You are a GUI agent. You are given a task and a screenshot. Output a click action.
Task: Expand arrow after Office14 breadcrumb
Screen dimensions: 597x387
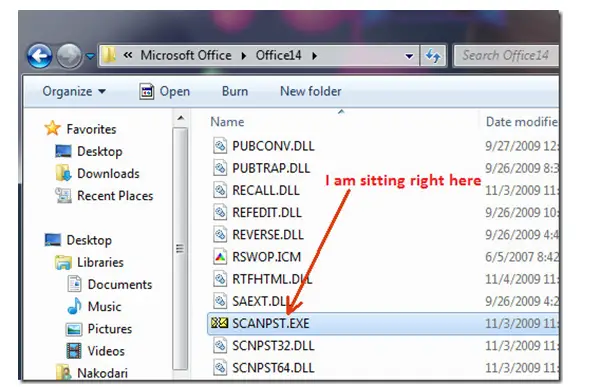pyautogui.click(x=314, y=56)
